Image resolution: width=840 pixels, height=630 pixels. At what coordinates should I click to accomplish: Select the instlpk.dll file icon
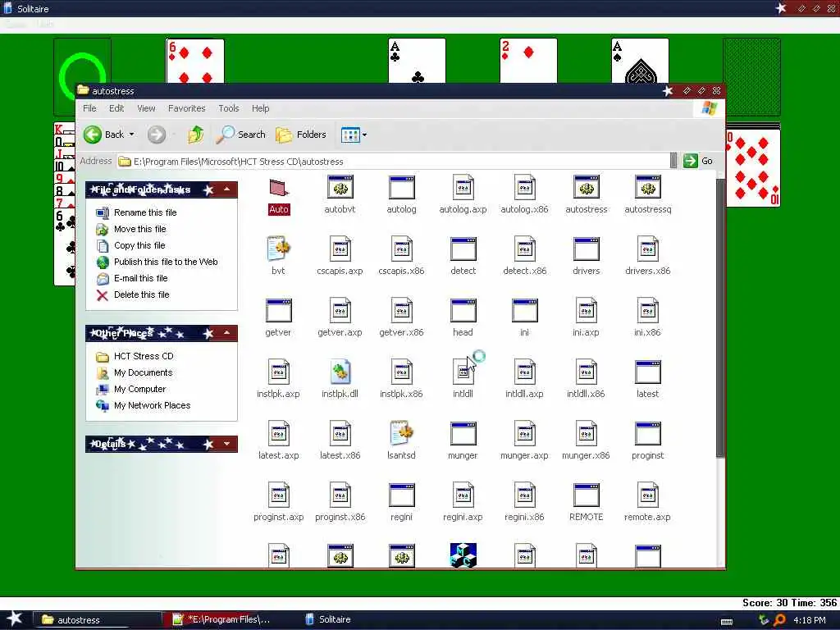[340, 372]
